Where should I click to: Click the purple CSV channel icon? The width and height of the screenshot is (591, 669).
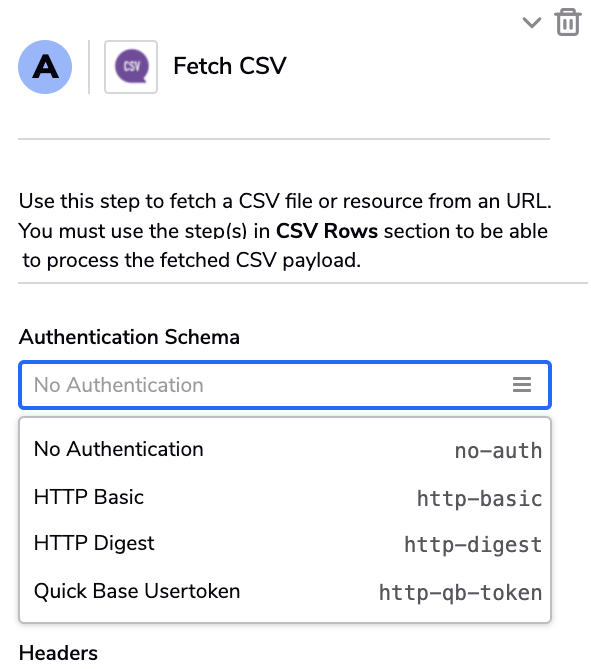click(131, 67)
